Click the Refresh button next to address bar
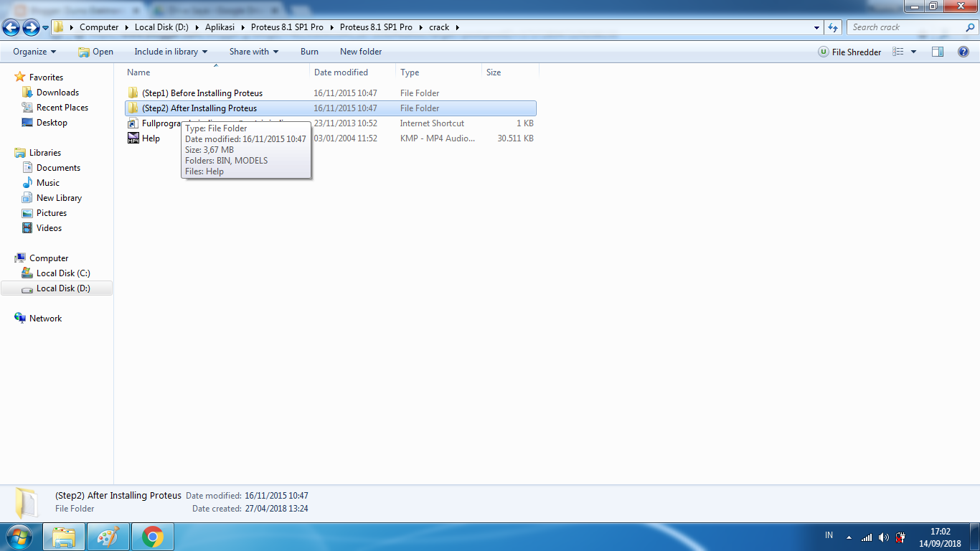Screen dimensions: 980x551 833,27
